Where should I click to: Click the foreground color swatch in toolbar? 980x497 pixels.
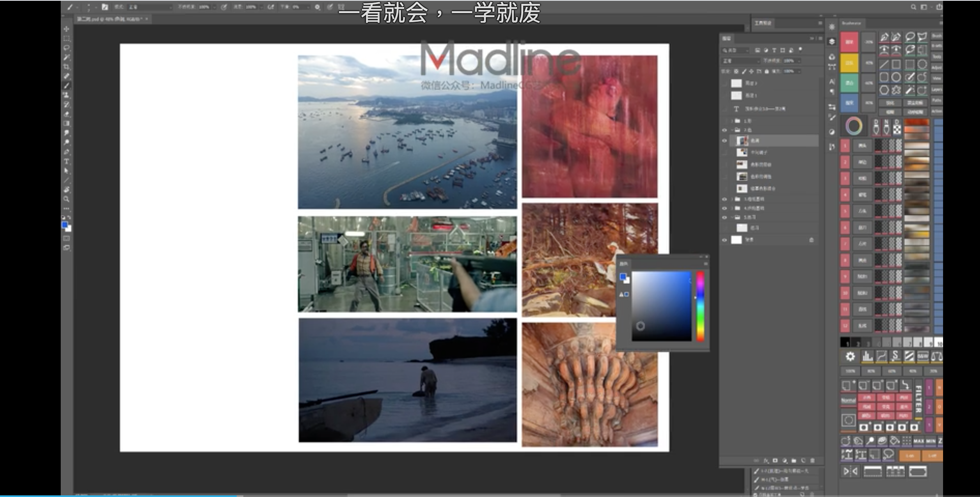65,225
